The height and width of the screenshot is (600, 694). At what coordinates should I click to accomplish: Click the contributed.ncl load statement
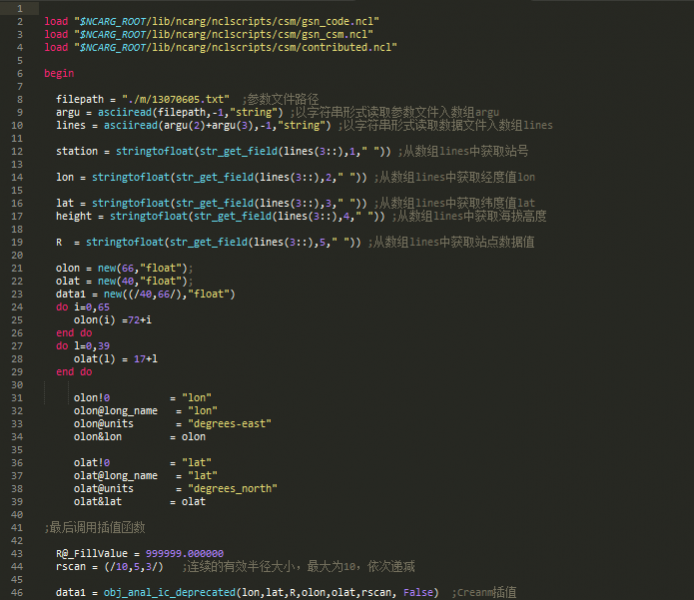pyautogui.click(x=220, y=47)
